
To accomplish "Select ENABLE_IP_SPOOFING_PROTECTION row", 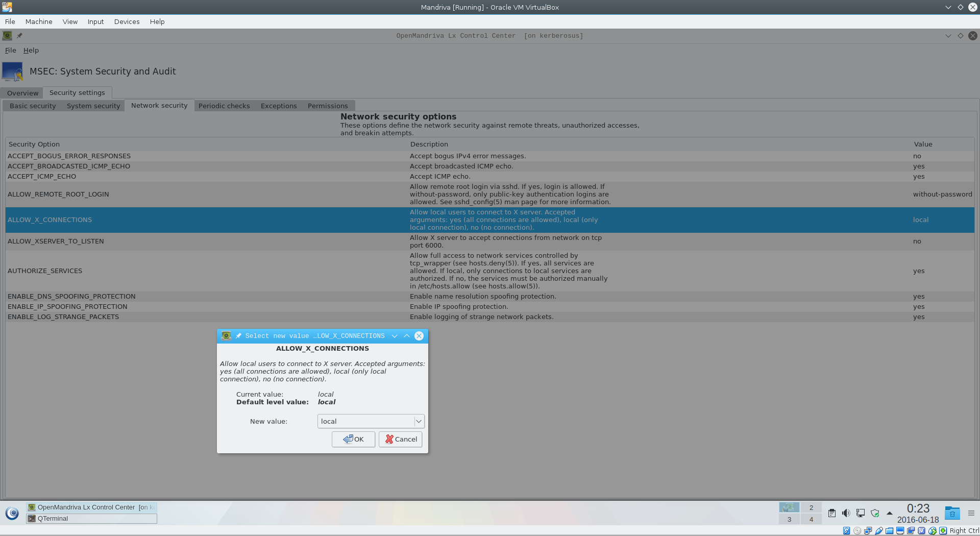I will point(490,307).
